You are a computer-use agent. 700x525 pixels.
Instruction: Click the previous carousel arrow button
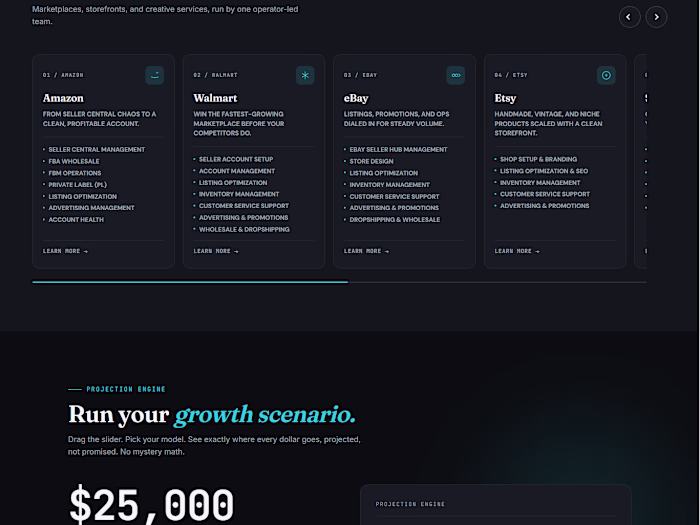[x=629, y=17]
